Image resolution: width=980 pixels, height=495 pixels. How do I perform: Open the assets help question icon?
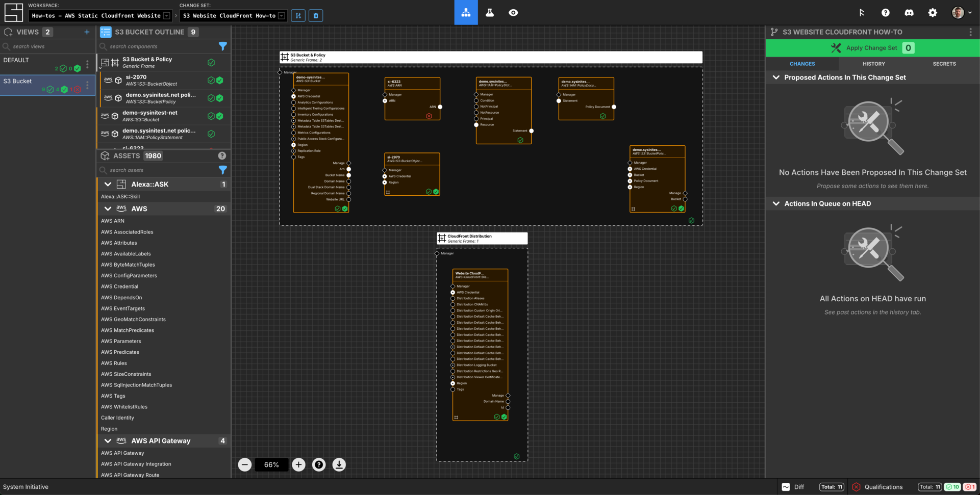(222, 156)
